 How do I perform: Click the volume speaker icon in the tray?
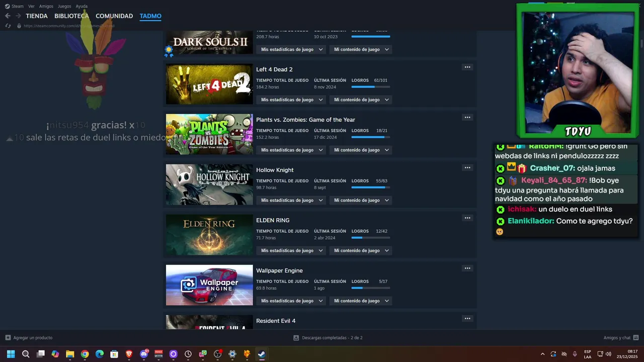[x=609, y=354]
